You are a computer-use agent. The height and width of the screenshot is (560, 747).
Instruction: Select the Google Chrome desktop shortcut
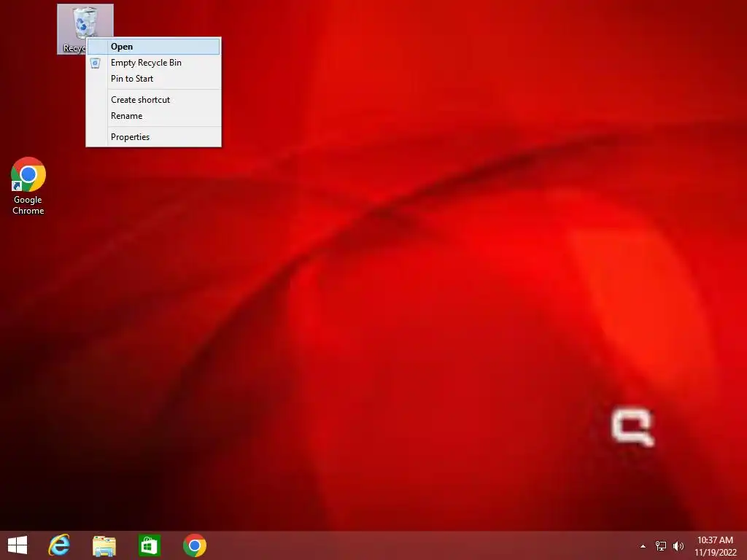(28, 186)
